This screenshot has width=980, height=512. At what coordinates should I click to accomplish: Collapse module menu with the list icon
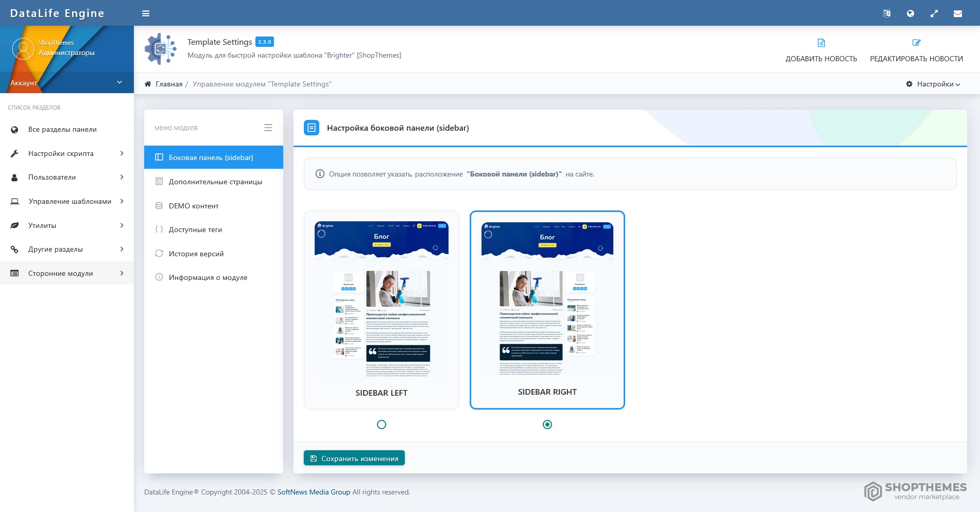(268, 128)
